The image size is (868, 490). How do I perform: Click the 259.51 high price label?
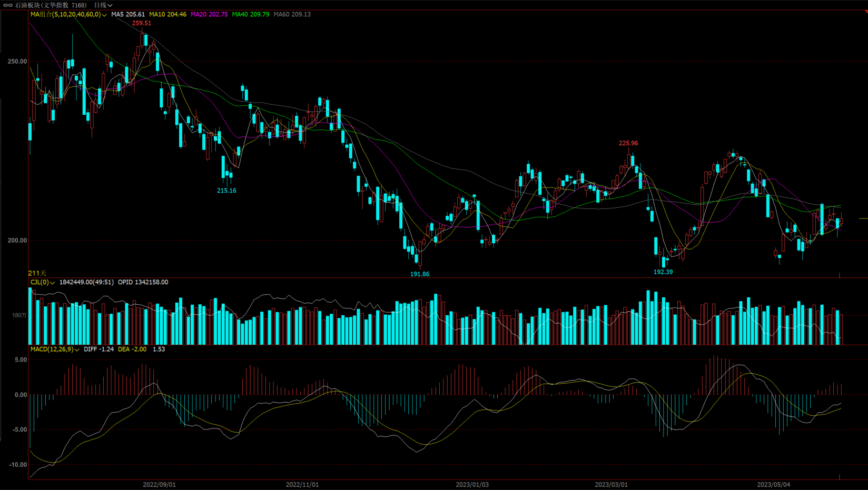pyautogui.click(x=142, y=23)
